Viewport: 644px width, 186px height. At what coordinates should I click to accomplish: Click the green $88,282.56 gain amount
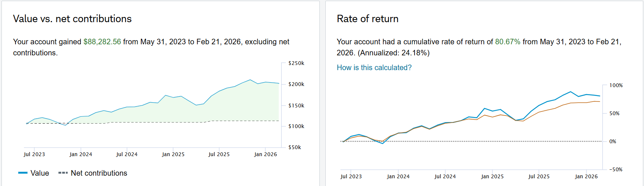click(x=102, y=42)
